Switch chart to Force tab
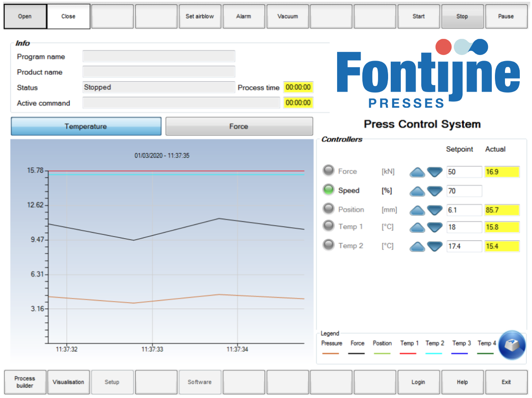Screen dimensions: 532x398 (239, 126)
